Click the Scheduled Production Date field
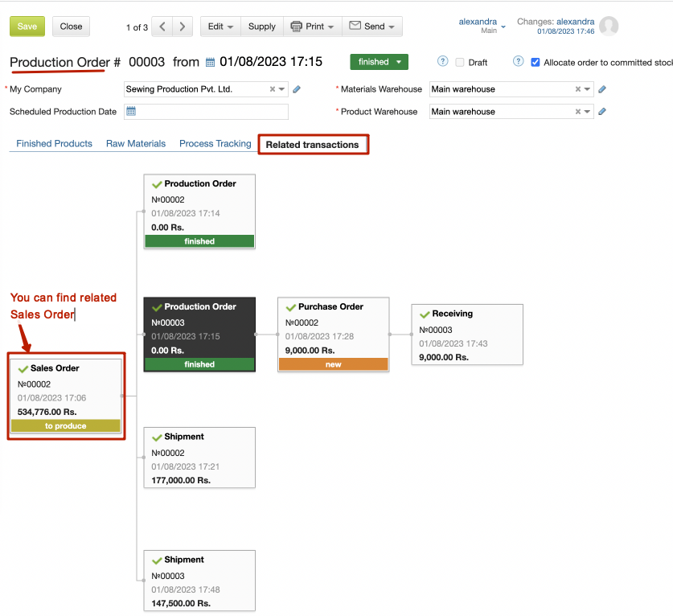 pos(206,112)
